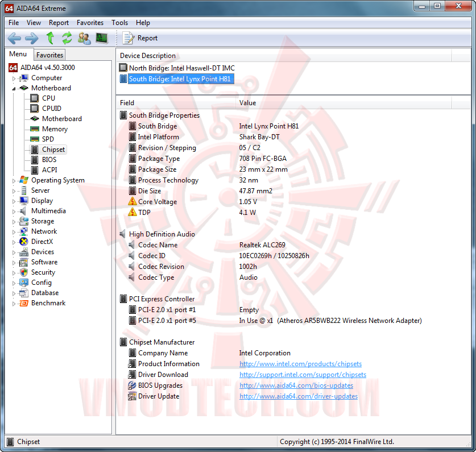Image resolution: width=476 pixels, height=452 pixels.
Task: Select the Intel Corporation value
Action: coord(264,353)
